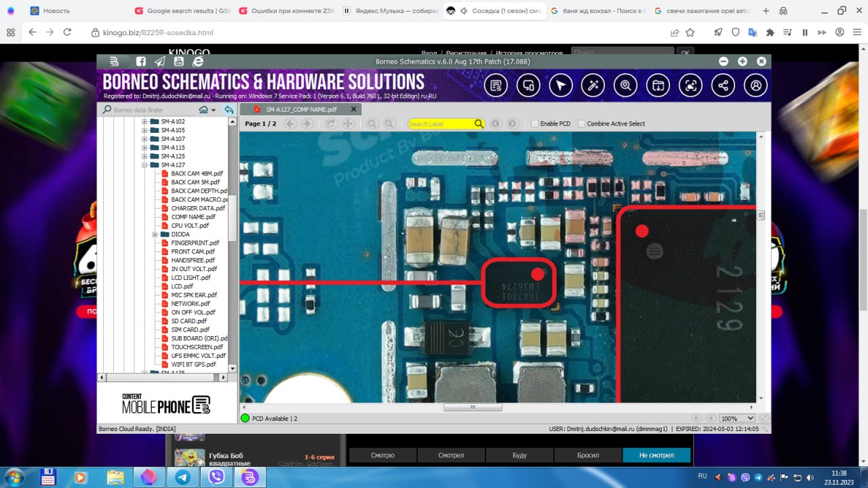
Task: Open CHARGER DATA.pdf in file tree
Action: [x=198, y=208]
